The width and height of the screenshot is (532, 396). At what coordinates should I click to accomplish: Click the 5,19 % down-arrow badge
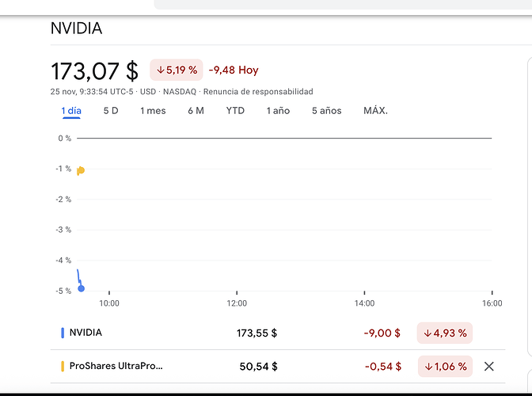coord(177,70)
